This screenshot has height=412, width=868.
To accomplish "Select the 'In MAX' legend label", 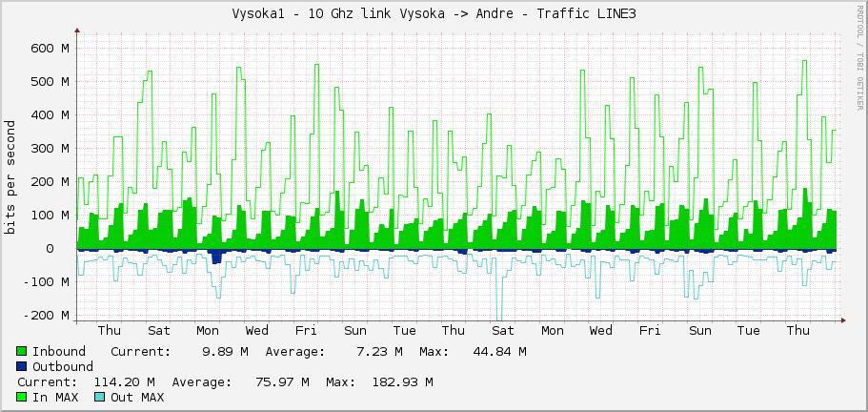I will point(55,397).
